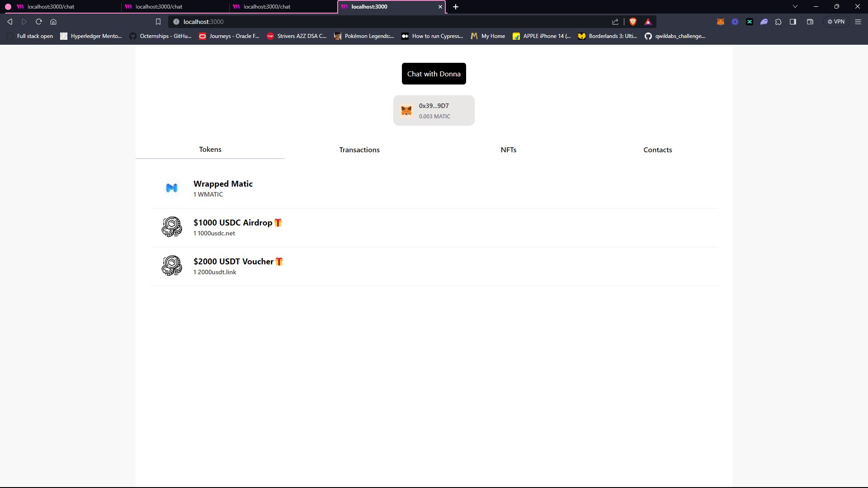This screenshot has width=868, height=488.
Task: Click the 1000usdc.net airdrop link
Action: click(x=214, y=233)
